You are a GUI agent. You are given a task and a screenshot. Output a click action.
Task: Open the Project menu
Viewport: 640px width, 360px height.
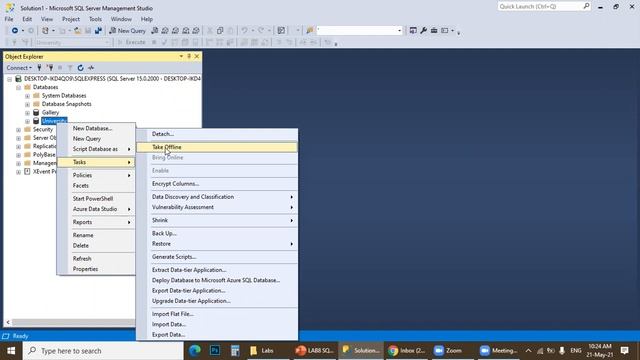coord(71,19)
